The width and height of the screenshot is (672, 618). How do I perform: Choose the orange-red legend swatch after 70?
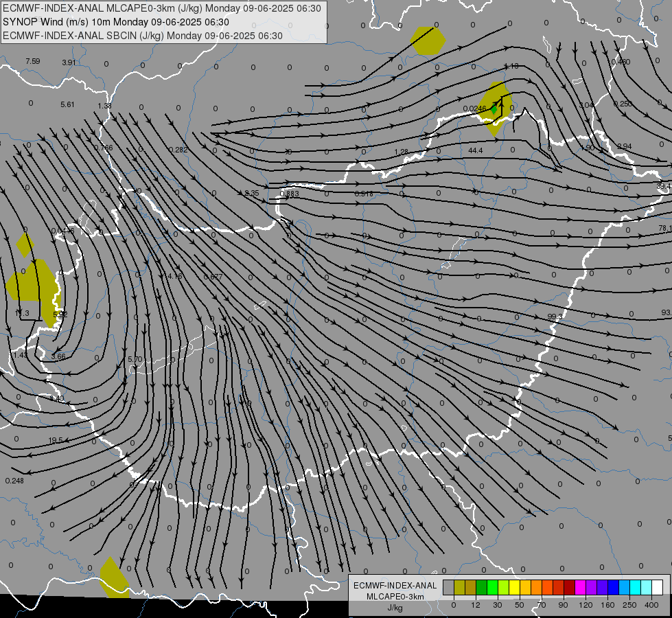[547, 588]
